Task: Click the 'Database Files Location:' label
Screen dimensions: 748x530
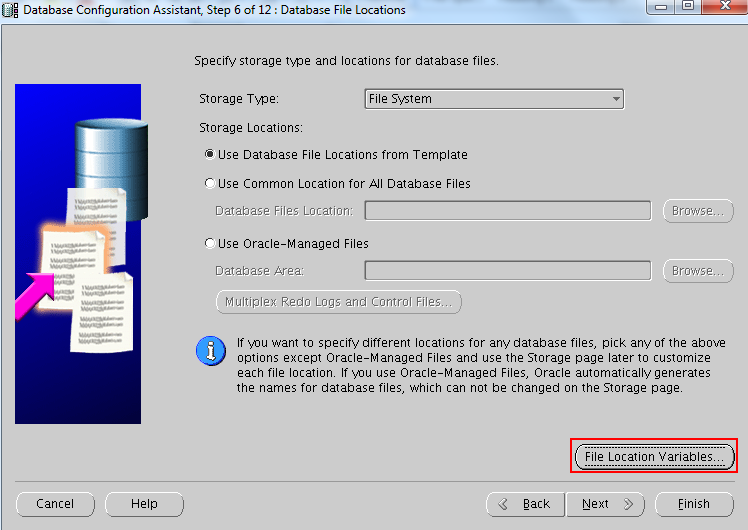Action: pyautogui.click(x=284, y=210)
